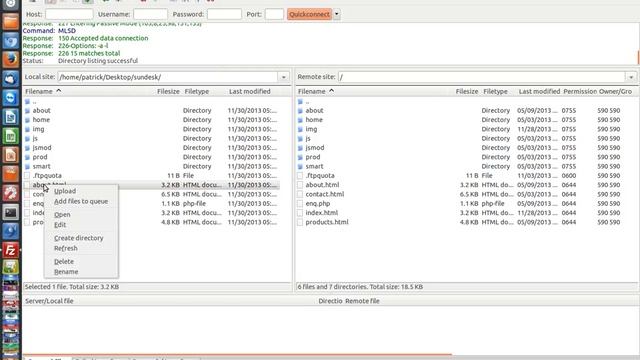Sort local files by Filename column header
This screenshot has height=360, width=640.
tap(89, 91)
